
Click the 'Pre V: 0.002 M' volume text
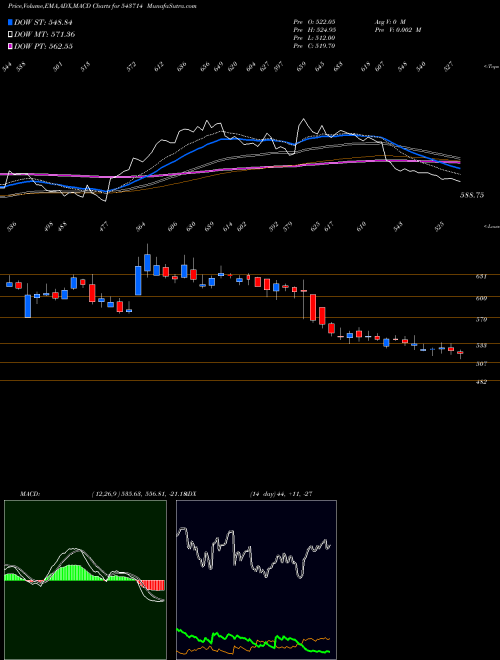click(397, 29)
